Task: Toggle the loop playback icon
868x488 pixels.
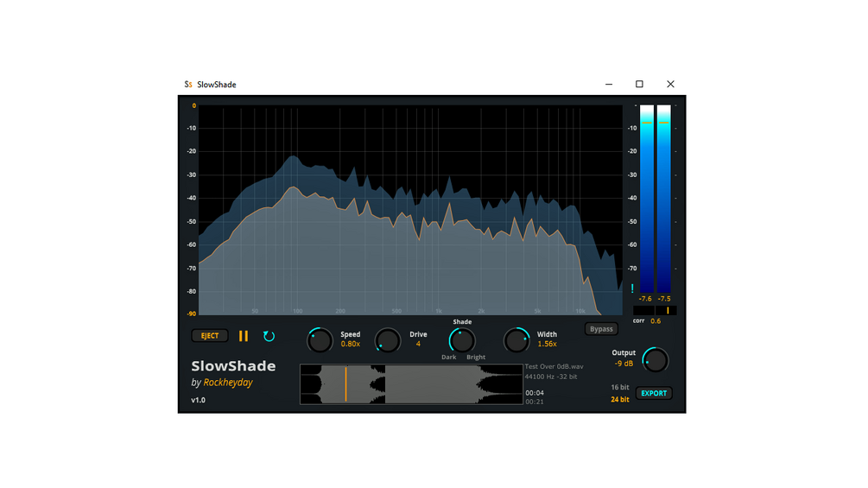Action: [x=269, y=336]
